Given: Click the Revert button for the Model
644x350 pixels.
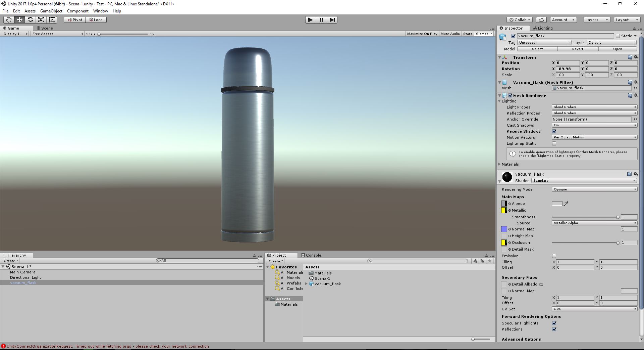Looking at the screenshot, I should tap(577, 49).
